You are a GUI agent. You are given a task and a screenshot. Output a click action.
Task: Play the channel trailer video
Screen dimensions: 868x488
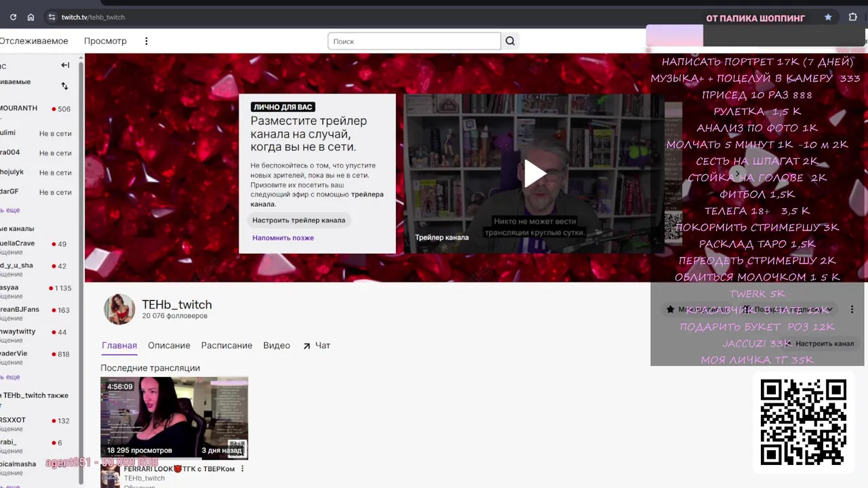(x=534, y=174)
